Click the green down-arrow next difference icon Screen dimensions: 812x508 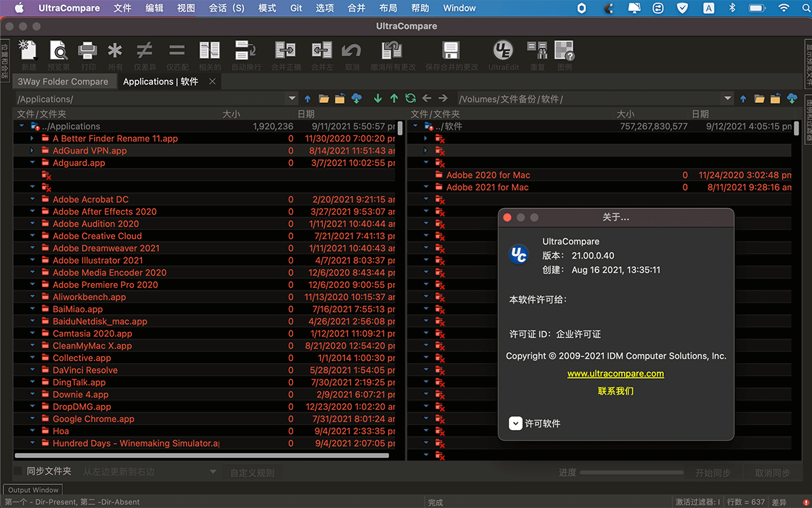[378, 99]
